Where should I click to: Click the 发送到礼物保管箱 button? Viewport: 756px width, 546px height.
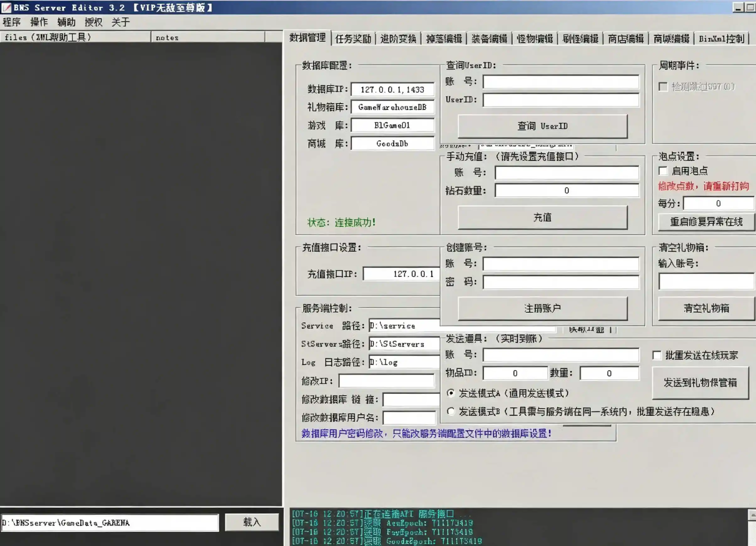point(700,382)
